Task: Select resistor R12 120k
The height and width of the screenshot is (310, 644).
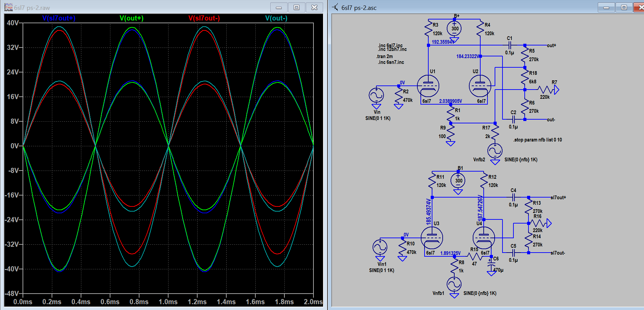Action: 484,181
